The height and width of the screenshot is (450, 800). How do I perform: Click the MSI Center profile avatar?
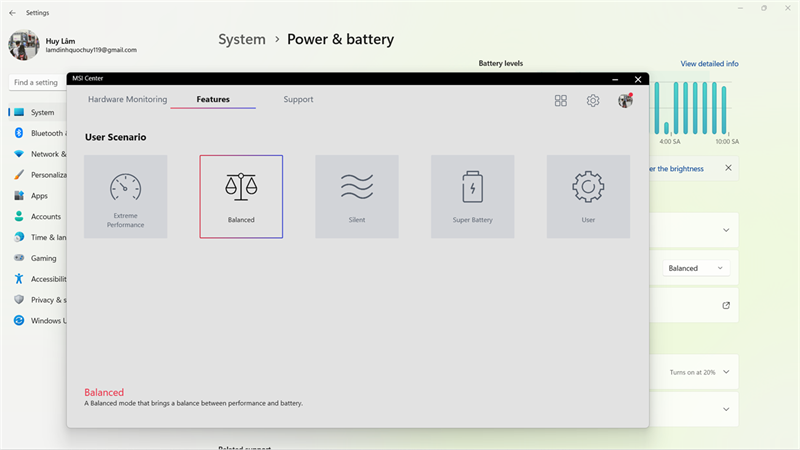tap(625, 101)
